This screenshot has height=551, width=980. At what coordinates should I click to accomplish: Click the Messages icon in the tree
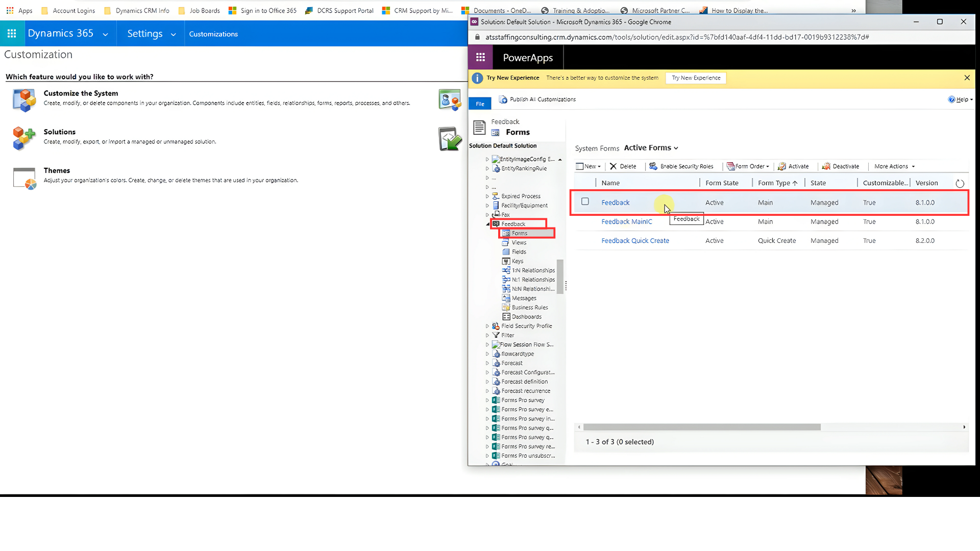click(x=506, y=298)
